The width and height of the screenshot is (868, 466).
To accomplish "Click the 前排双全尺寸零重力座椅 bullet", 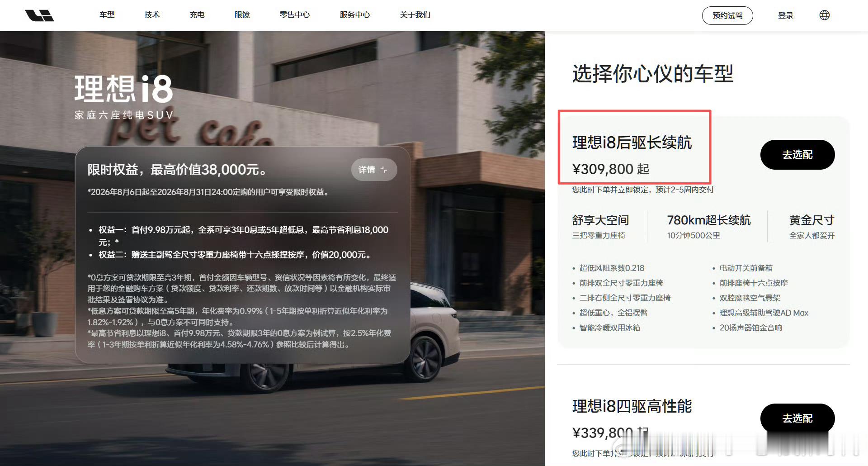I will pyautogui.click(x=621, y=283).
